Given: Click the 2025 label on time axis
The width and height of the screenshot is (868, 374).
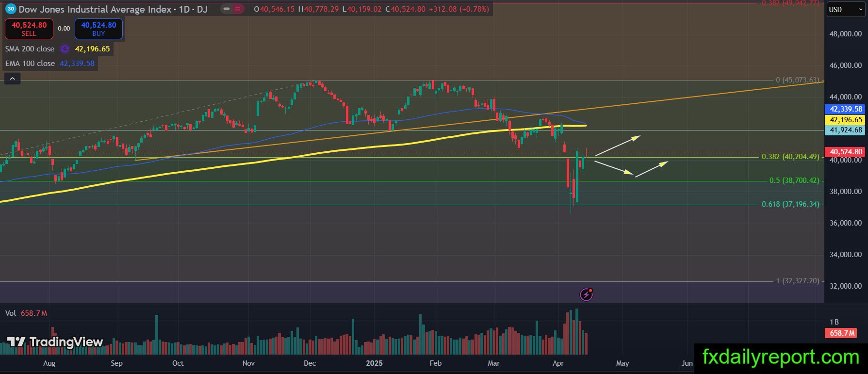Looking at the screenshot, I should click(x=375, y=363).
